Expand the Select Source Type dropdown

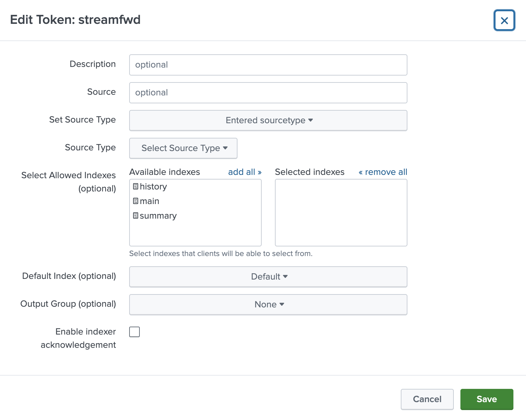(183, 148)
